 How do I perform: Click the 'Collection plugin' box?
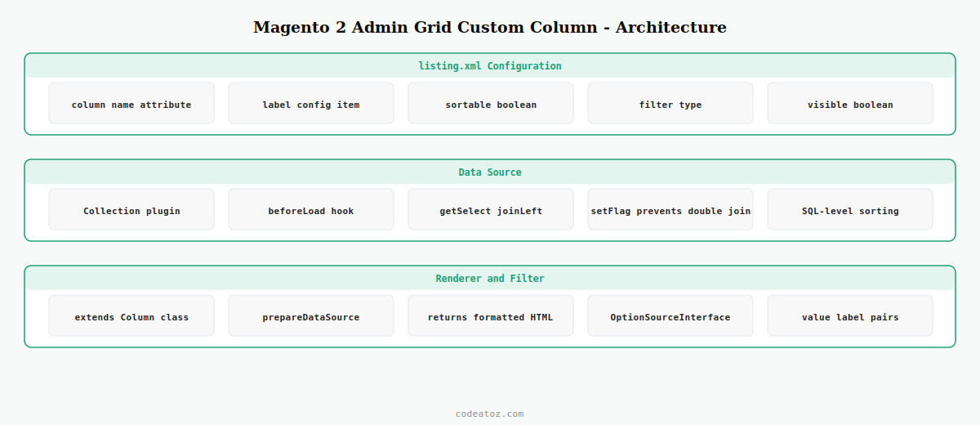tap(131, 209)
